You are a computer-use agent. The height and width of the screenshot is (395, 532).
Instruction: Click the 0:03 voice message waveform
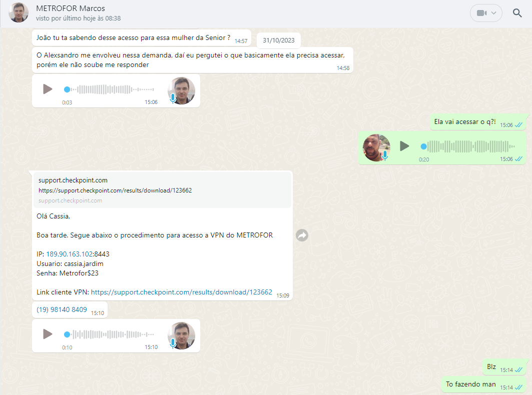pos(109,89)
